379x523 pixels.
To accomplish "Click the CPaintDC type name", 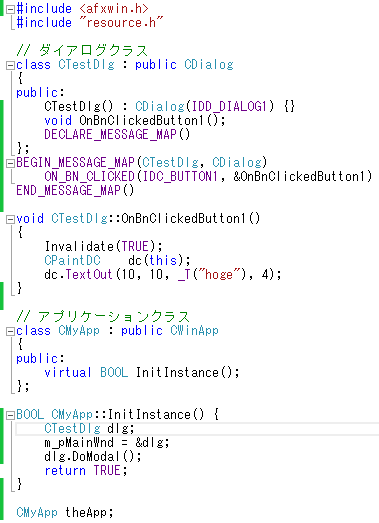I will 72,260.
